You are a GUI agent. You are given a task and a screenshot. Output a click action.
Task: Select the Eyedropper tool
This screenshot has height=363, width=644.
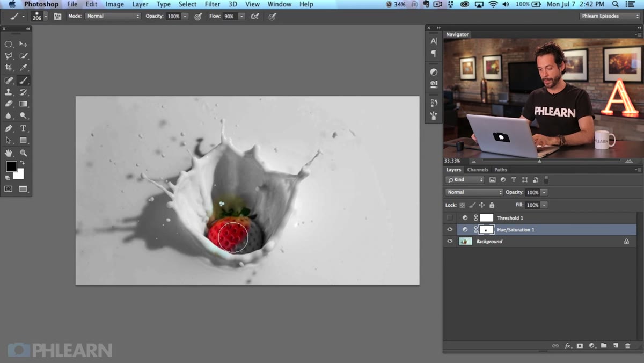[24, 68]
